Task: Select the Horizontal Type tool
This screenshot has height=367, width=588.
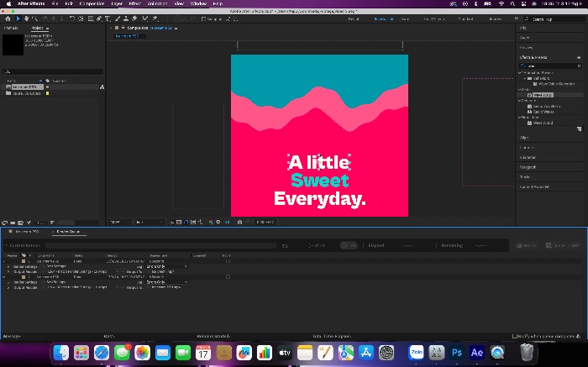Action: (x=108, y=18)
